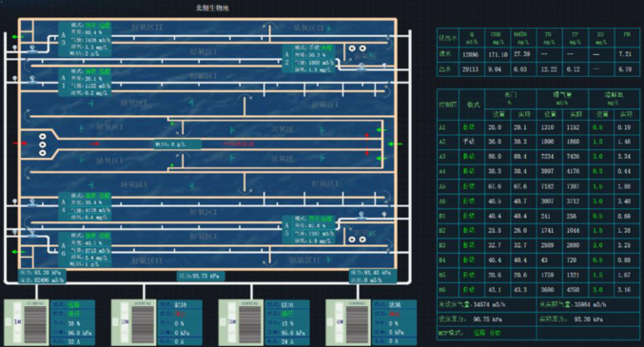Viewport: 644px width, 347px height.
Task: Click the air valve icon right of zone A5
Action: [361, 215]
